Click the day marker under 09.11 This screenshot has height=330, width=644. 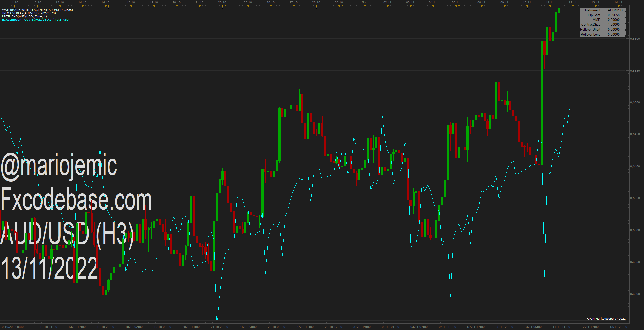tap(505, 6)
